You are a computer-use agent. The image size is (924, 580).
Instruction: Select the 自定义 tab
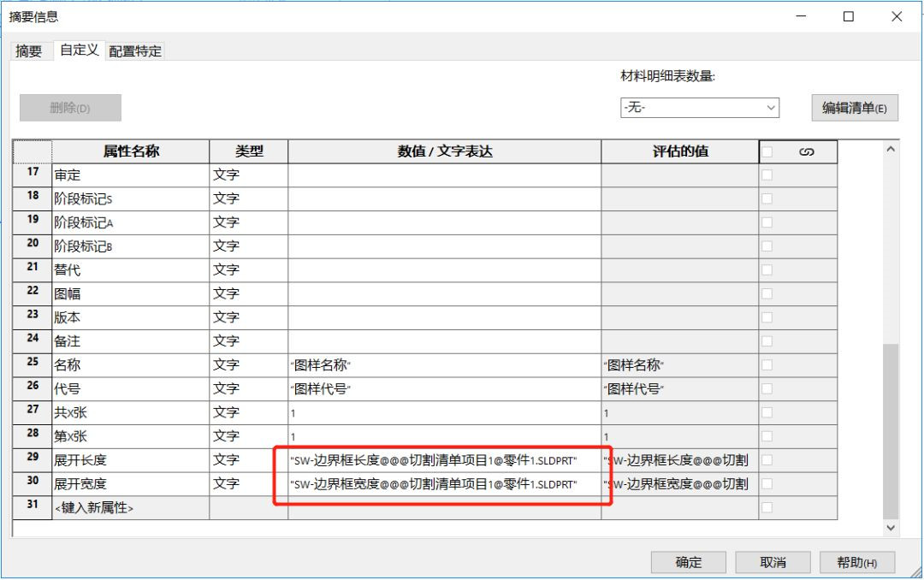(x=79, y=50)
